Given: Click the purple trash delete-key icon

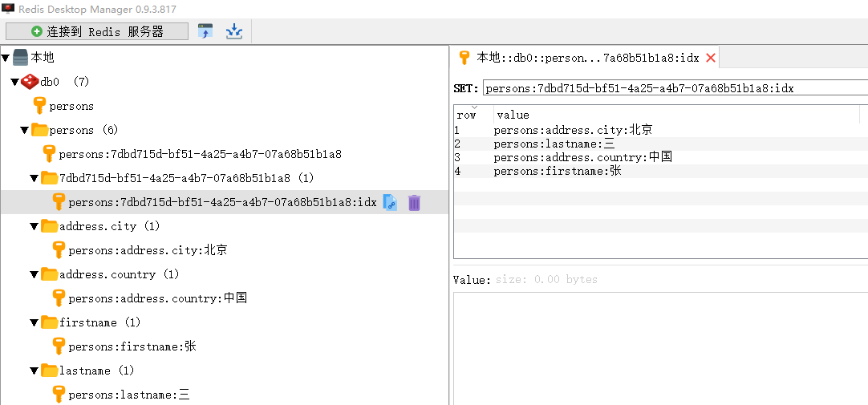Looking at the screenshot, I should pyautogui.click(x=414, y=203).
